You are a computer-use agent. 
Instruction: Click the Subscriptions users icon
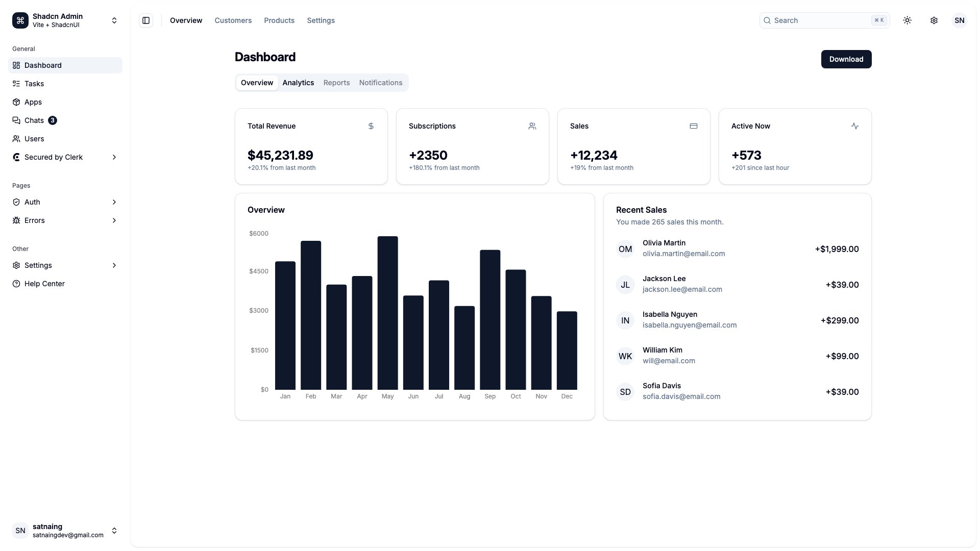pyautogui.click(x=532, y=126)
